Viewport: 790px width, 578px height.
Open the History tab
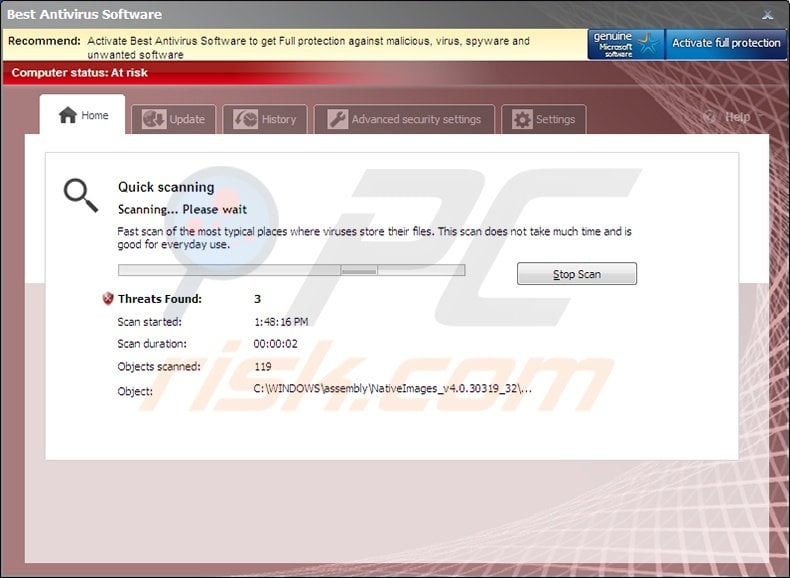[265, 119]
